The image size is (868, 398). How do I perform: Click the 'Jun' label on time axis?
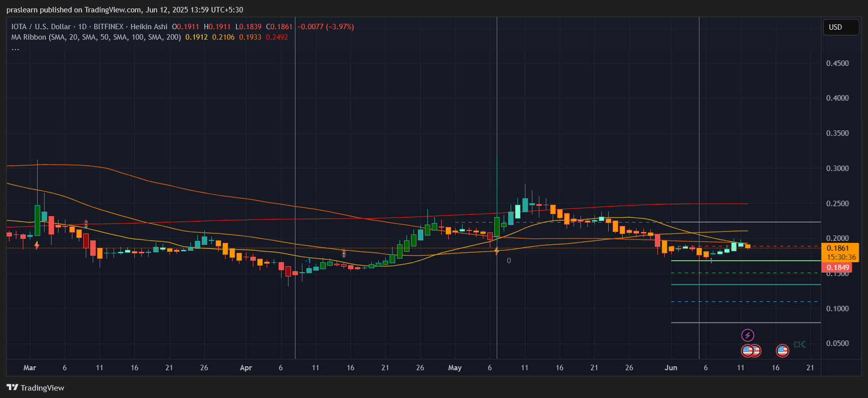(x=671, y=368)
